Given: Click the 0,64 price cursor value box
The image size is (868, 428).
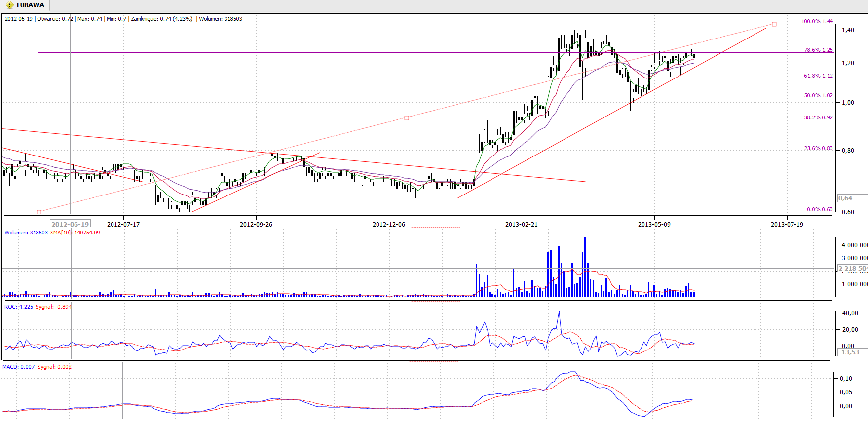Looking at the screenshot, I should pyautogui.click(x=852, y=198).
